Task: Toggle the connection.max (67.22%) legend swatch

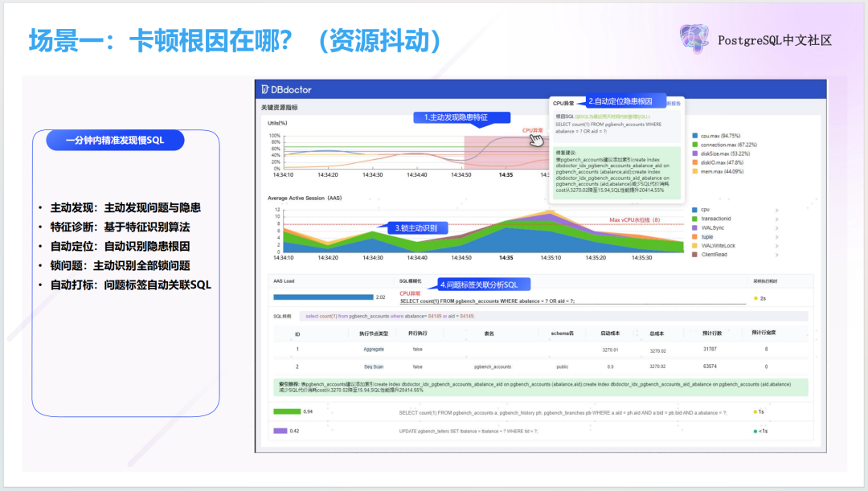Action: pos(694,145)
